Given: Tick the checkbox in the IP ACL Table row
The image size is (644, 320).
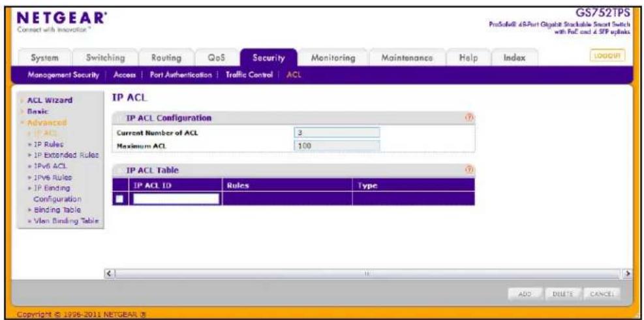Looking at the screenshot, I should tap(119, 199).
